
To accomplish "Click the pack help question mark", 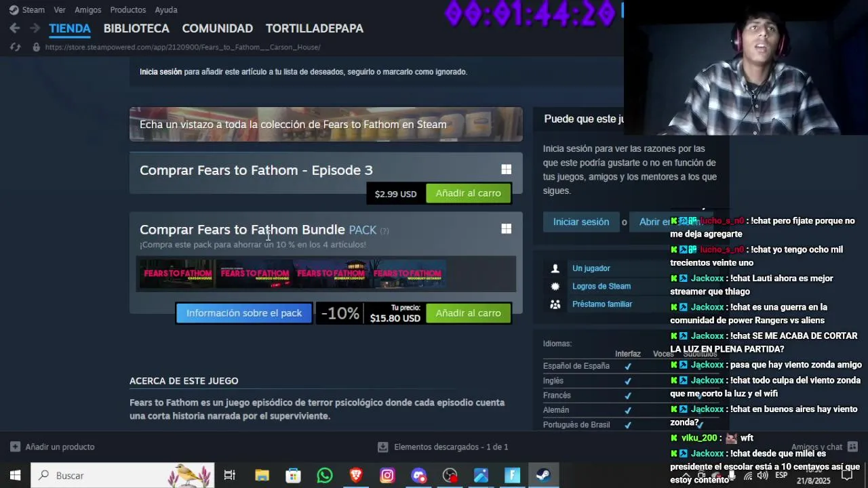I will 384,231.
